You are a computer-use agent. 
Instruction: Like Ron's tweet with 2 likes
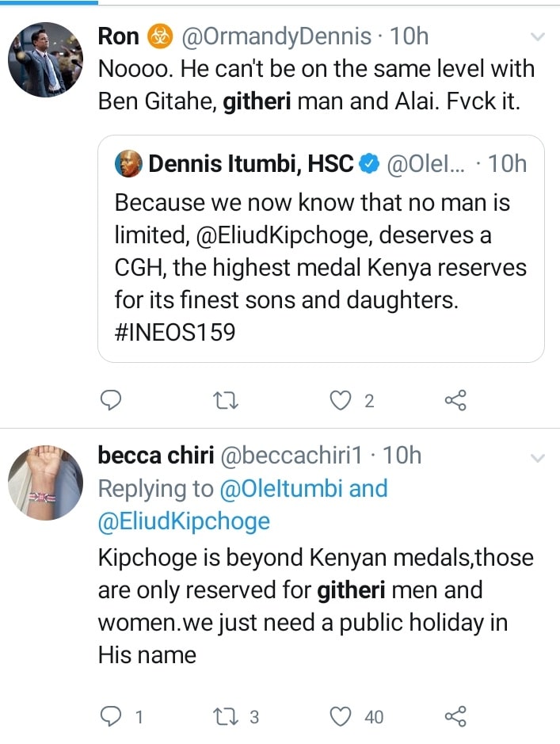[341, 401]
